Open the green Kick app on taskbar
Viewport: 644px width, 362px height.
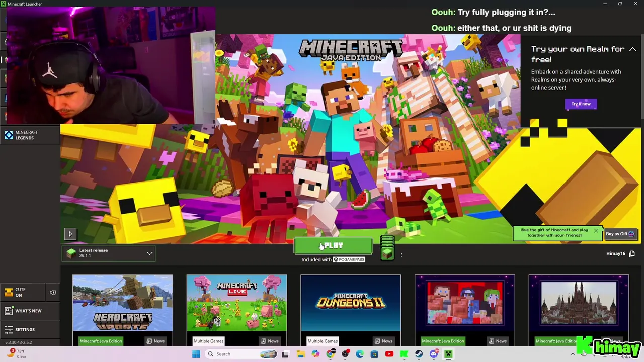404,354
